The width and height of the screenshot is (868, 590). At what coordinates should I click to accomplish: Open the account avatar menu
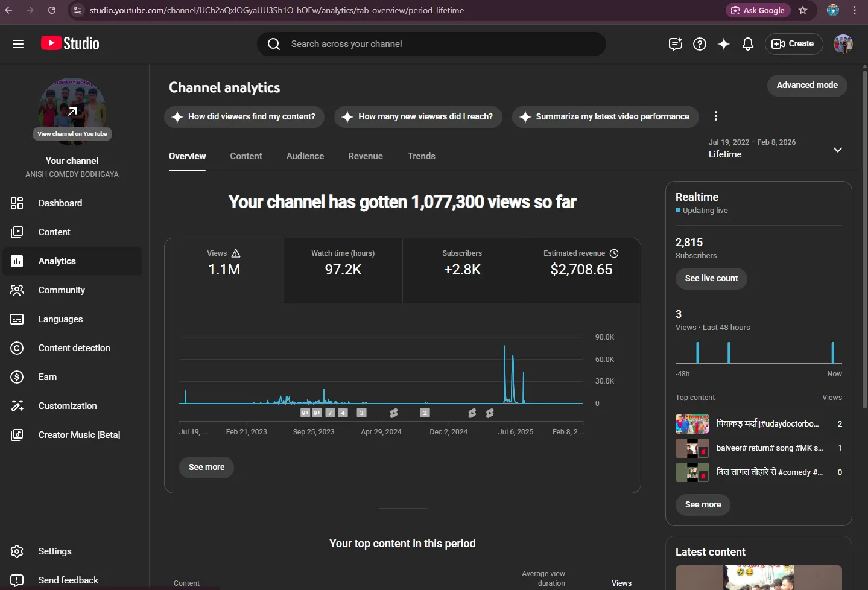coord(843,44)
